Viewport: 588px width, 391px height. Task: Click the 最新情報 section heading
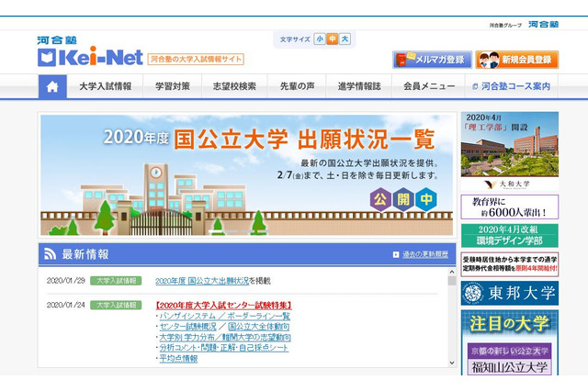click(85, 254)
